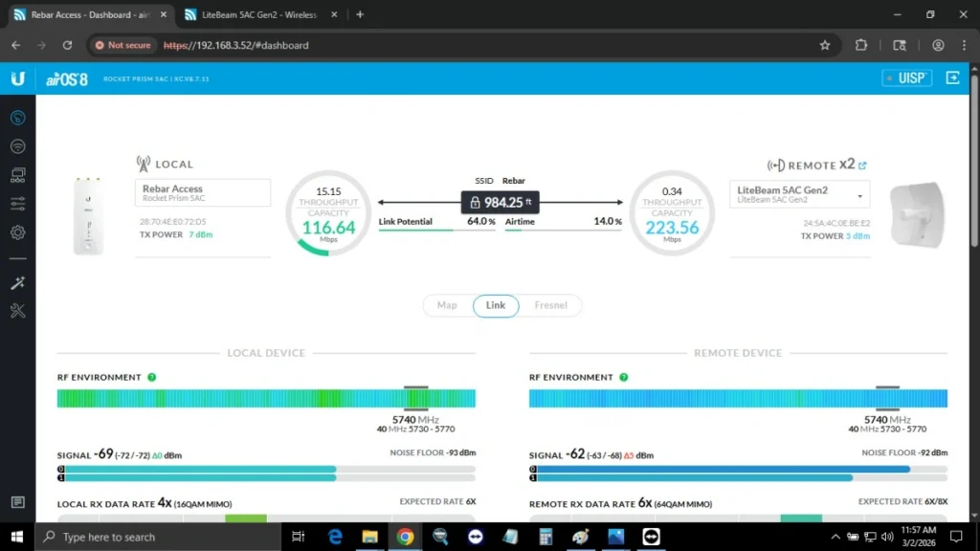The height and width of the screenshot is (551, 980).
Task: Open the remote RF ENVIRONMENT help tooltip
Action: pyautogui.click(x=623, y=377)
